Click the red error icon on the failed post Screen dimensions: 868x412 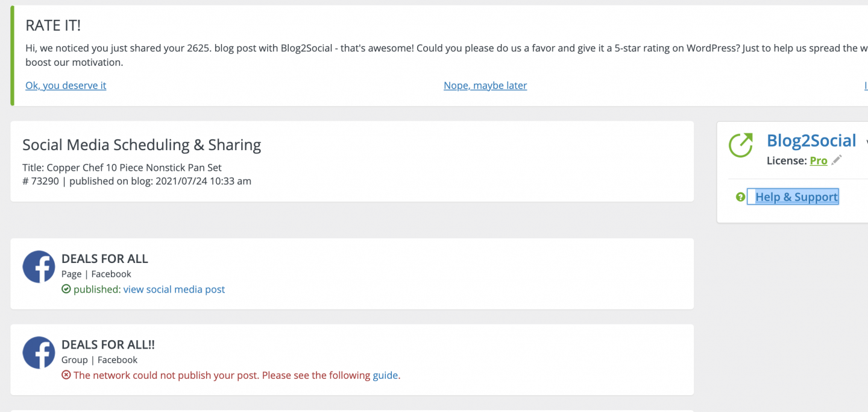pos(66,375)
